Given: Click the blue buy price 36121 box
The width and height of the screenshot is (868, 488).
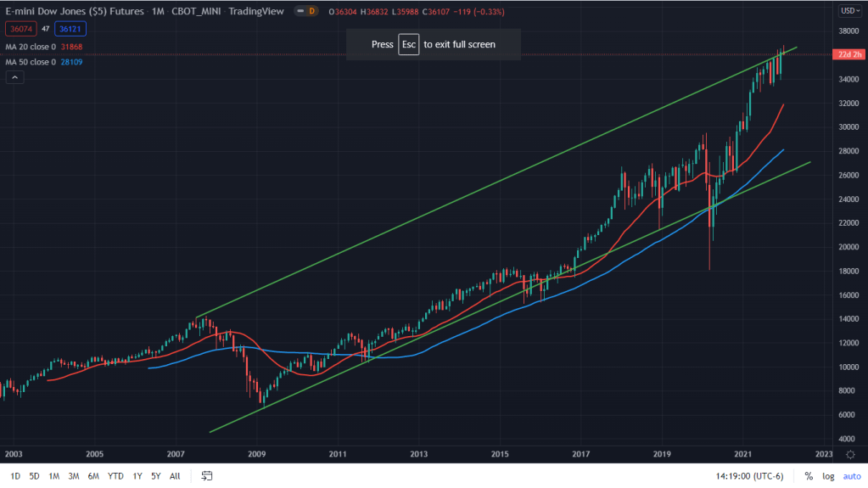Looking at the screenshot, I should tap(70, 28).
